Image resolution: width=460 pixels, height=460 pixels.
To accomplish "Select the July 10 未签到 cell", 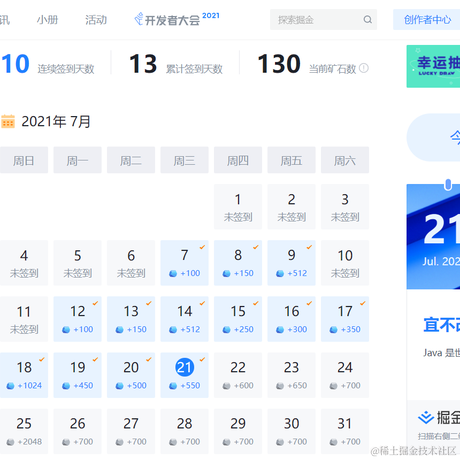I will coord(345,263).
